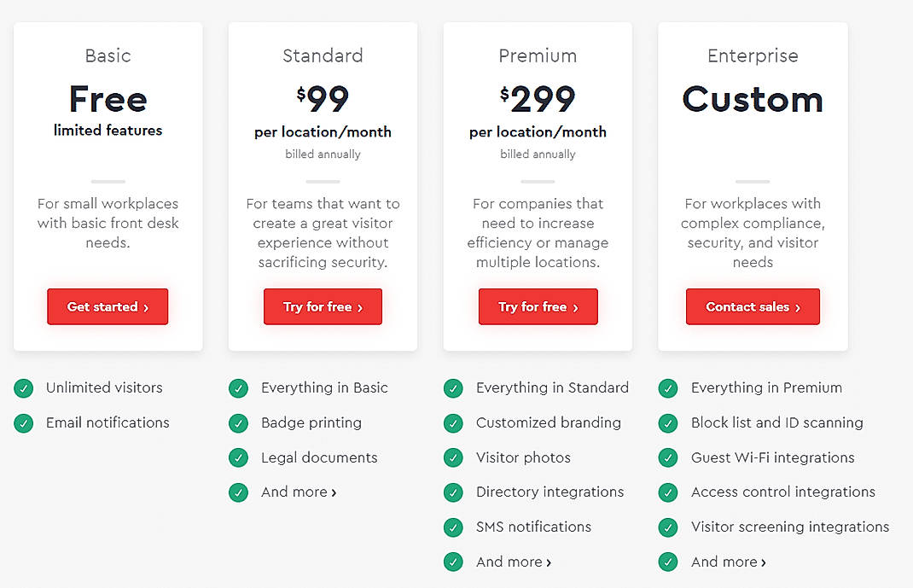Expand And more under the Premium plan

[514, 562]
